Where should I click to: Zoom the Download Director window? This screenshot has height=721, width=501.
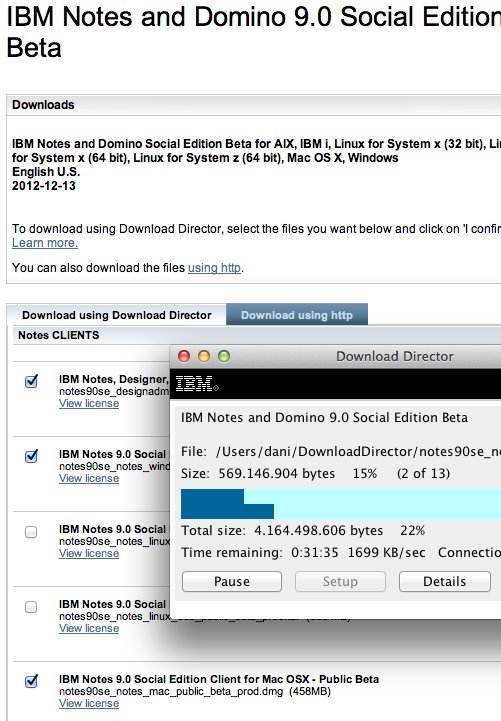224,356
